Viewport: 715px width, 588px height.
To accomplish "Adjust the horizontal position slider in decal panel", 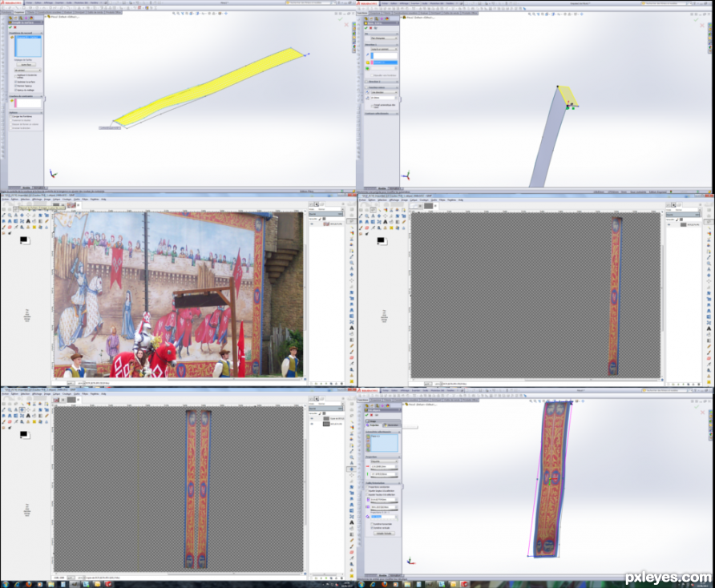I will coord(385,469).
